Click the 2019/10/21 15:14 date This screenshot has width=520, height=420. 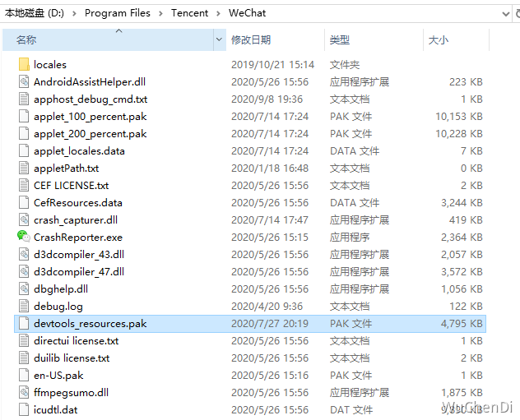272,65
